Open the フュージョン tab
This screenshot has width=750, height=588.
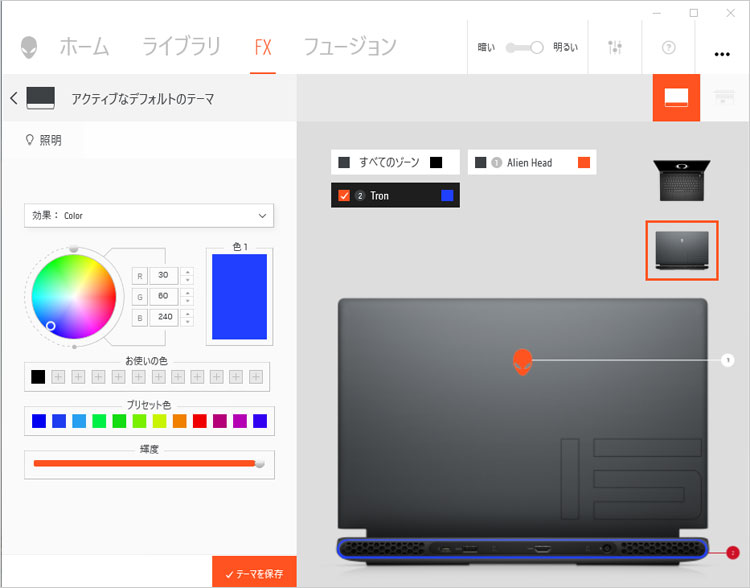[x=350, y=46]
